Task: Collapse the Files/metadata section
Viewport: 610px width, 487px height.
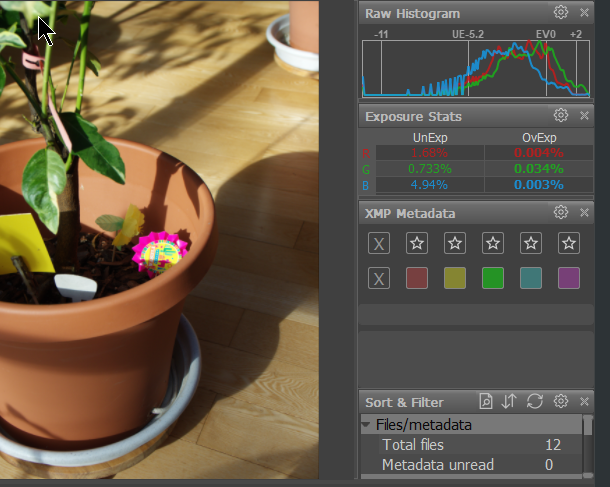Action: pyautogui.click(x=366, y=425)
